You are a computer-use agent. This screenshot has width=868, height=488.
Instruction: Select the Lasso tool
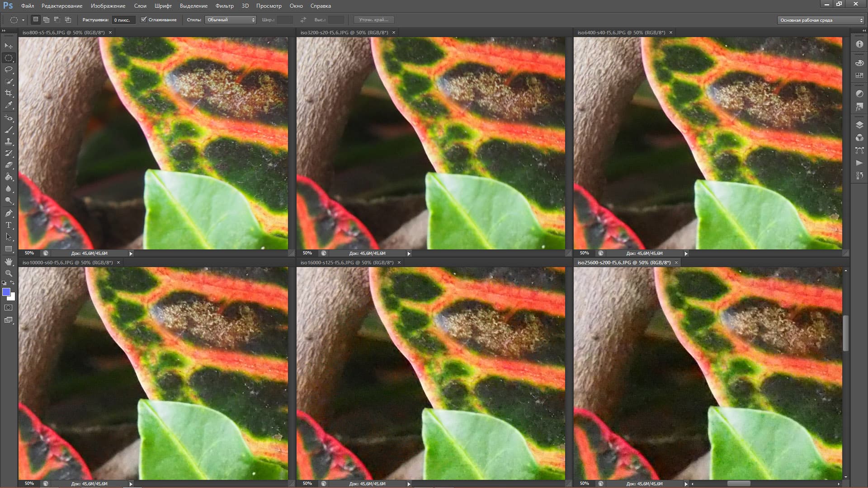9,70
